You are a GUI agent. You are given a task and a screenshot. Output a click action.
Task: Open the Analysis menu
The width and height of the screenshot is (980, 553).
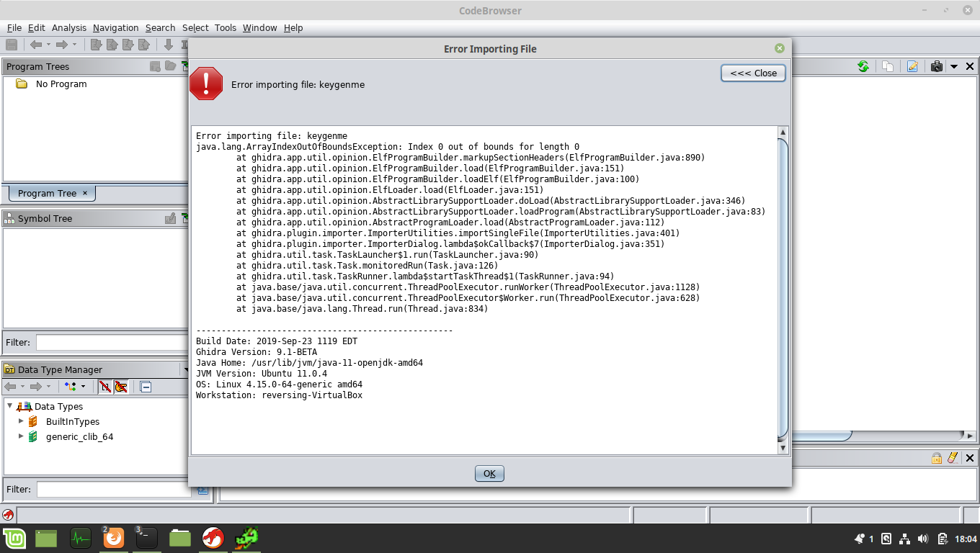click(69, 27)
